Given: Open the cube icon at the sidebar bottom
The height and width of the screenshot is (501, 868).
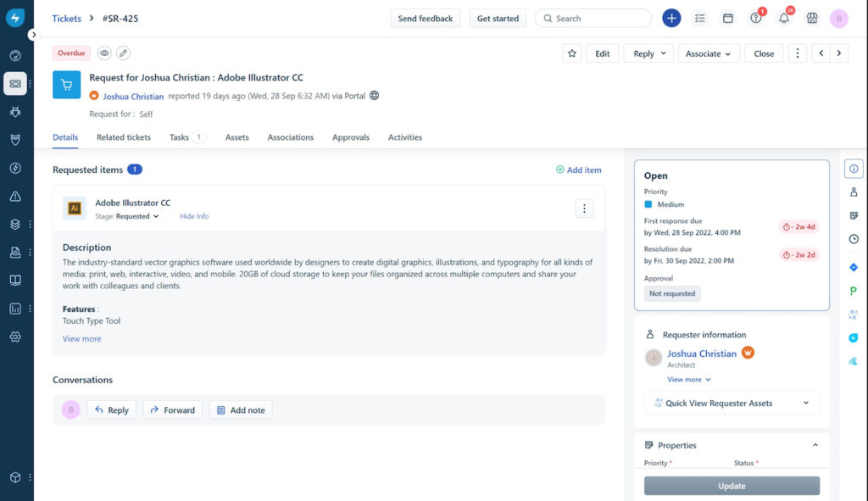Looking at the screenshot, I should pos(15,477).
